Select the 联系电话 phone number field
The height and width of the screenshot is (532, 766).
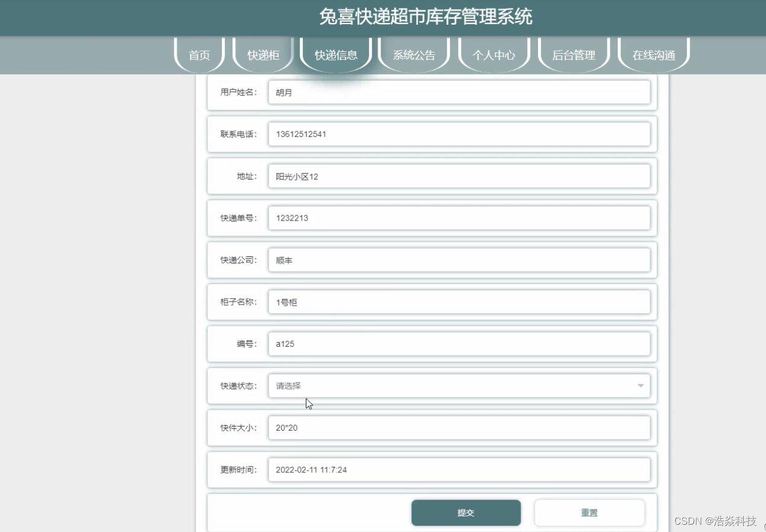[460, 134]
